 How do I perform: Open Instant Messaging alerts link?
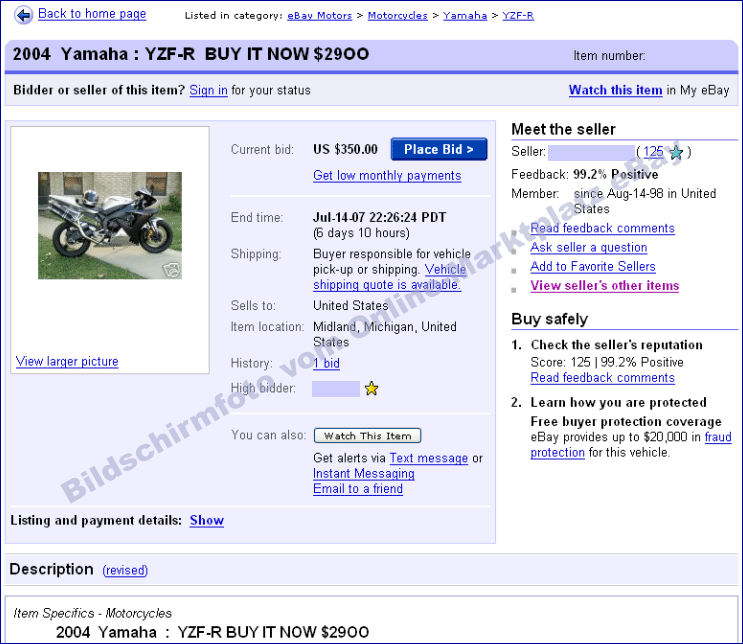[364, 474]
